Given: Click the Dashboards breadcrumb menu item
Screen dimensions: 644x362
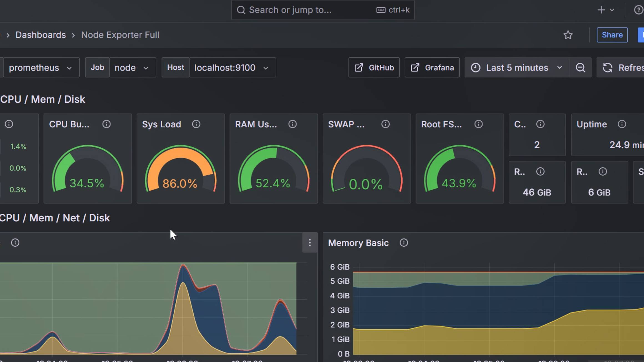Looking at the screenshot, I should click(x=41, y=34).
